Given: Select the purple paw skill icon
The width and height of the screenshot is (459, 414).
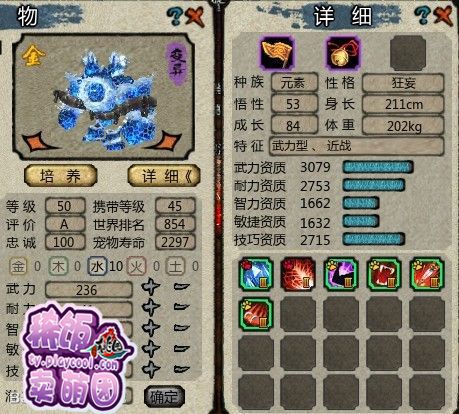Looking at the screenshot, I should [341, 274].
